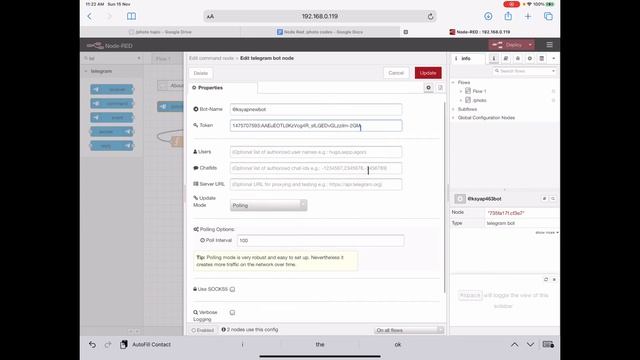Click Cancel in the edit dialog
The width and height of the screenshot is (640, 360).
pyautogui.click(x=396, y=73)
